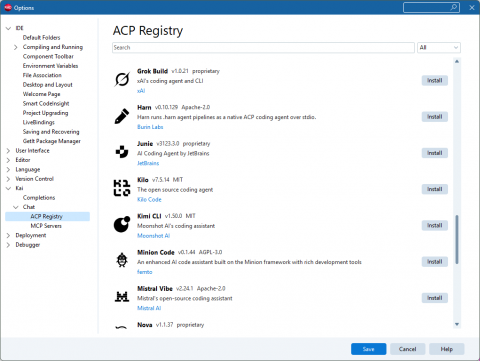Select File Association in options tree

42,75
